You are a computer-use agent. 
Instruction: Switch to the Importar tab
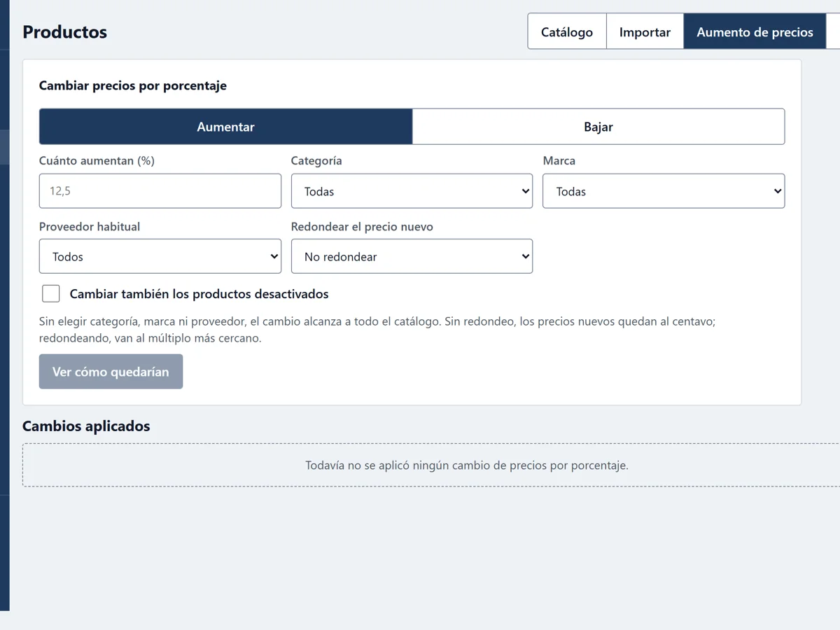[645, 31]
